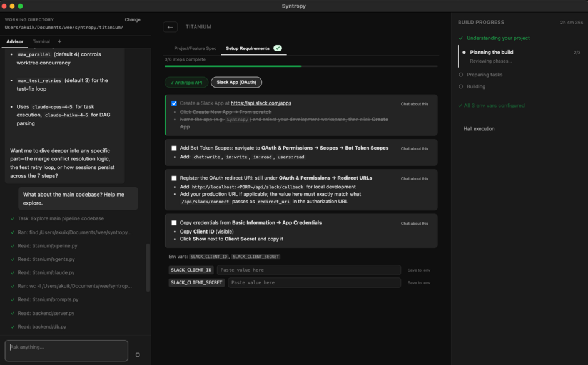Select the Slack App (OAuth) pill
This screenshot has width=588, height=365.
236,82
